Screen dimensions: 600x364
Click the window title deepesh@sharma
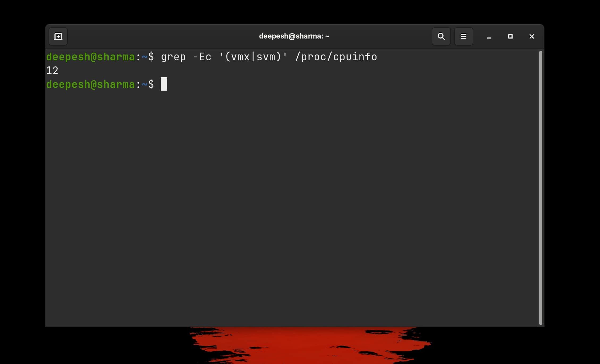coord(294,36)
